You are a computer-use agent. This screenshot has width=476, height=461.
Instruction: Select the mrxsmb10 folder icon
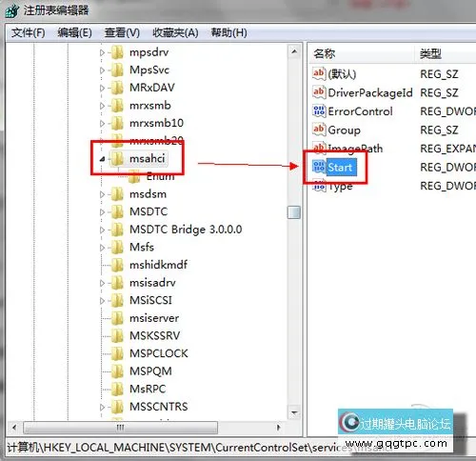[117, 123]
